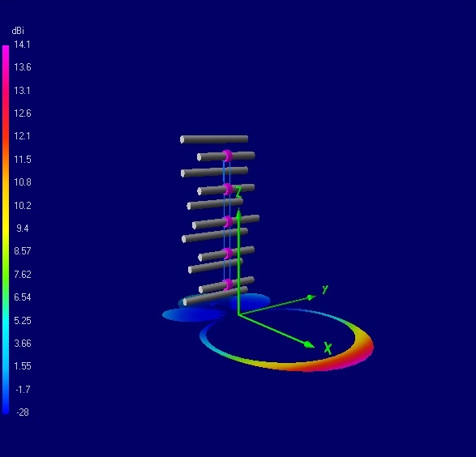The height and width of the screenshot is (457, 476).
Task: Click the second magenta feed source marker
Action: (x=228, y=190)
